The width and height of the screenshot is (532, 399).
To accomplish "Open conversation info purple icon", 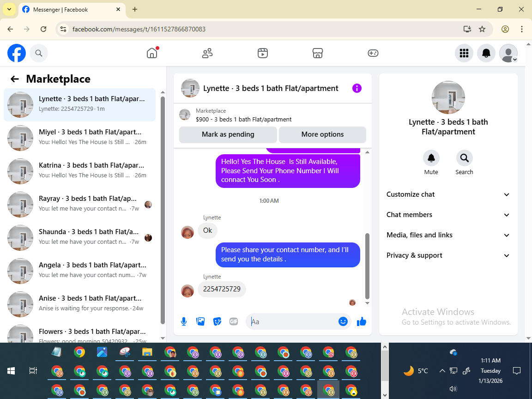I will point(357,88).
